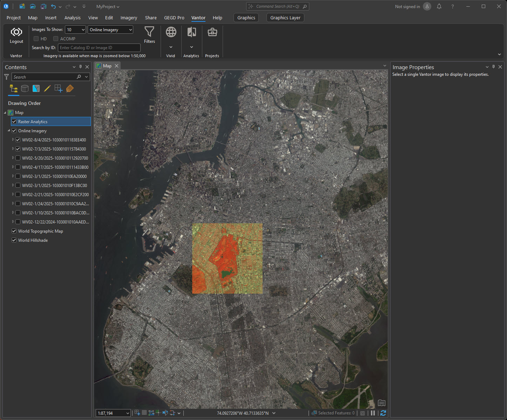The image size is (507, 420).
Task: Click the refresh map icon in status bar
Action: [x=383, y=413]
